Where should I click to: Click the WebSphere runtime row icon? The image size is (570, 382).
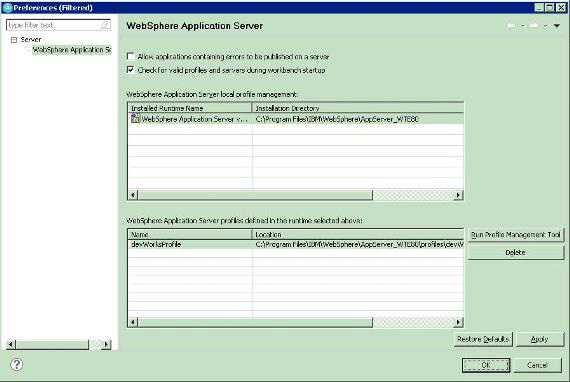pos(135,118)
